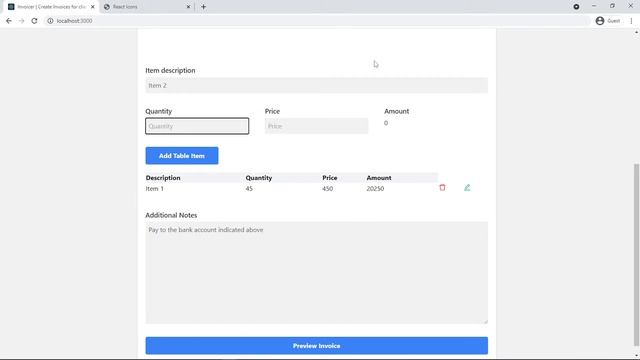
Task: Reload the localhost page
Action: [x=34, y=21]
